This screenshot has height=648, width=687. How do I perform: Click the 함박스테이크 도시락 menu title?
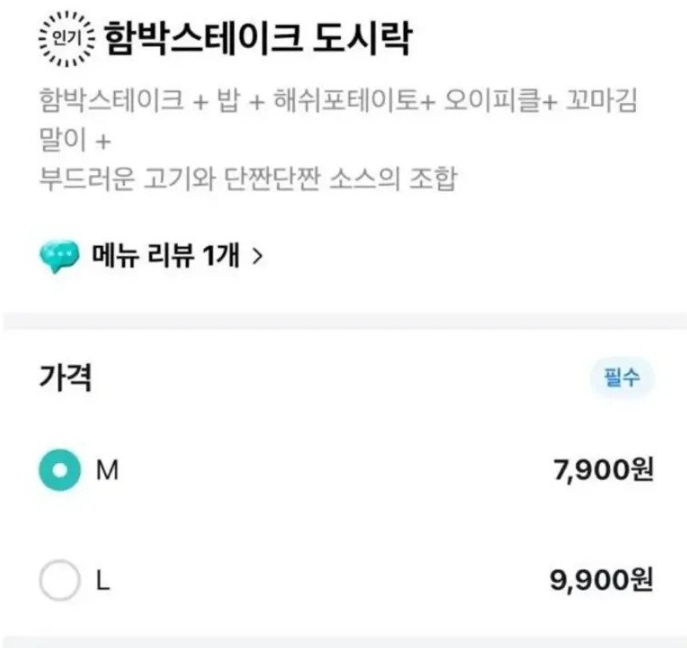coord(258,39)
